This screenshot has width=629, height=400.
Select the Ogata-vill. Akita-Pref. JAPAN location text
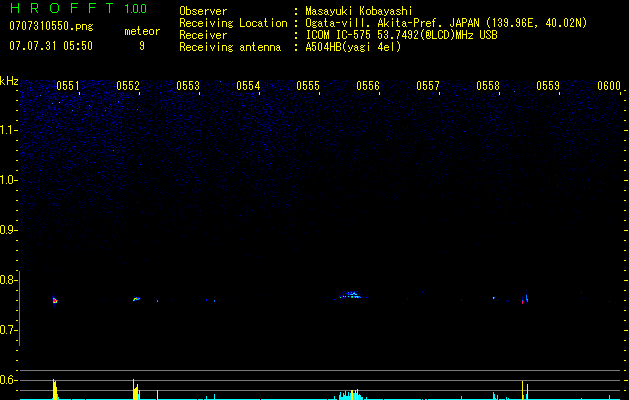(446, 23)
